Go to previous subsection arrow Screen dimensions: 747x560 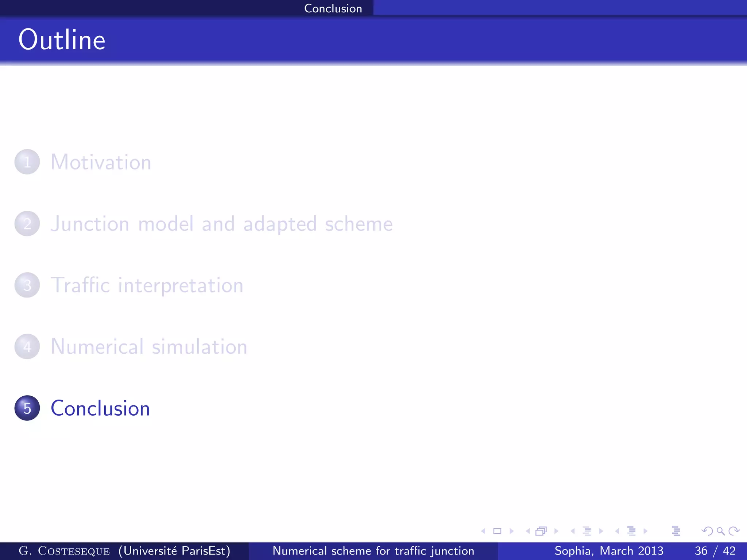coord(573,531)
